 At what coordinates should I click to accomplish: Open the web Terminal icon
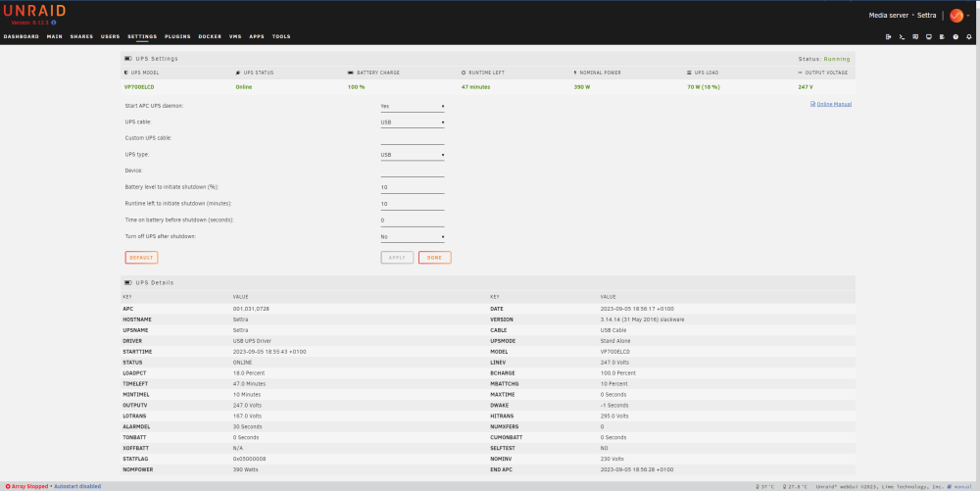902,37
